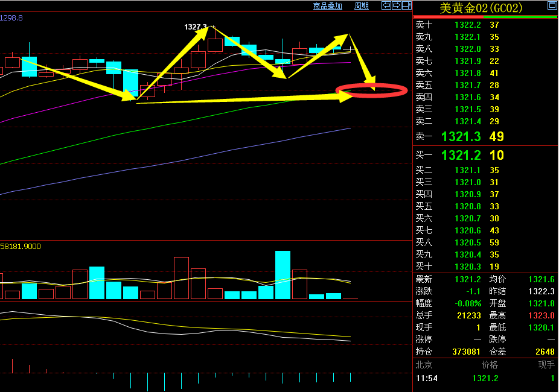Viewport: 559px width, 392px height.
Task: Maximize the quote panel via top-right icon
Action: [x=552, y=6]
